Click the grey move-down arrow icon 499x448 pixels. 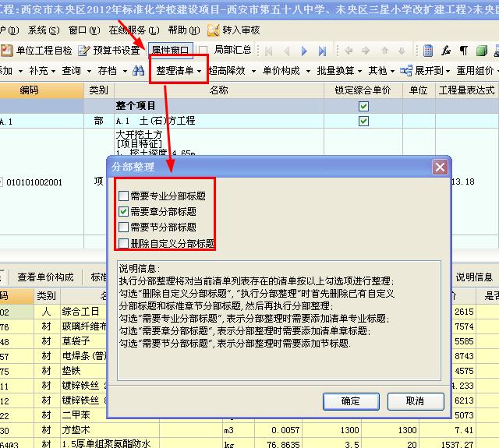[x=402, y=50]
